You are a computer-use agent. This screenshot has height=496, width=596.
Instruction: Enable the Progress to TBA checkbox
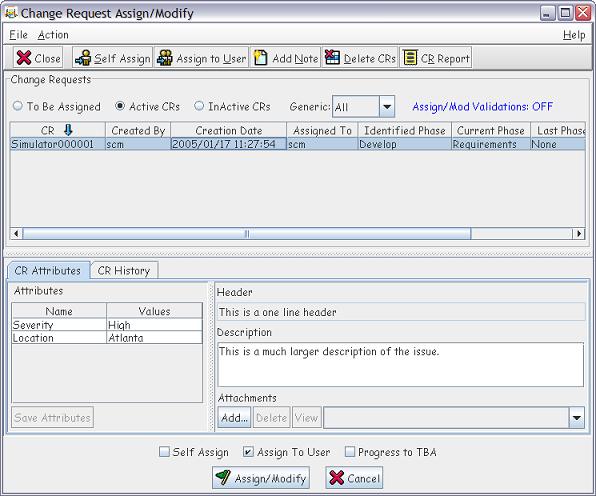[x=349, y=452]
